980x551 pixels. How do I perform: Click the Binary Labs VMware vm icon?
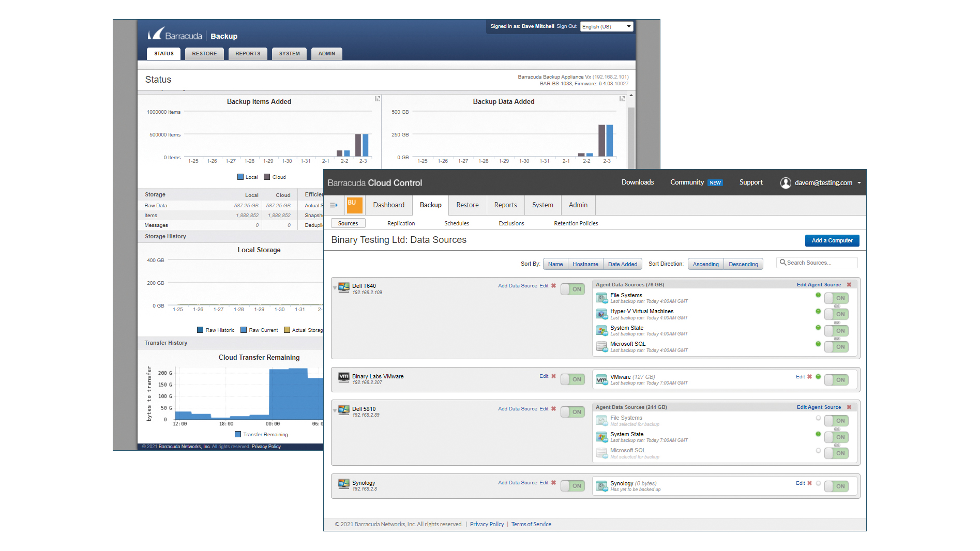click(344, 377)
